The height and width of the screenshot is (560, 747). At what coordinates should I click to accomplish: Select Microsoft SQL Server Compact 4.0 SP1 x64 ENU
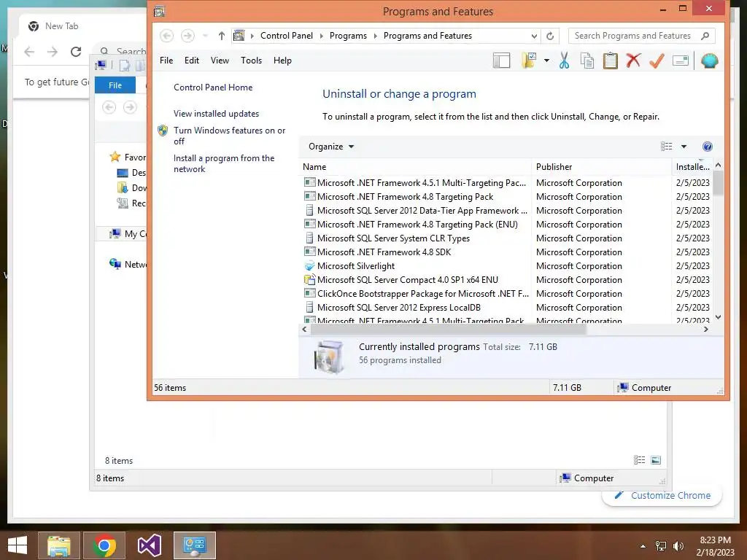coord(505,279)
